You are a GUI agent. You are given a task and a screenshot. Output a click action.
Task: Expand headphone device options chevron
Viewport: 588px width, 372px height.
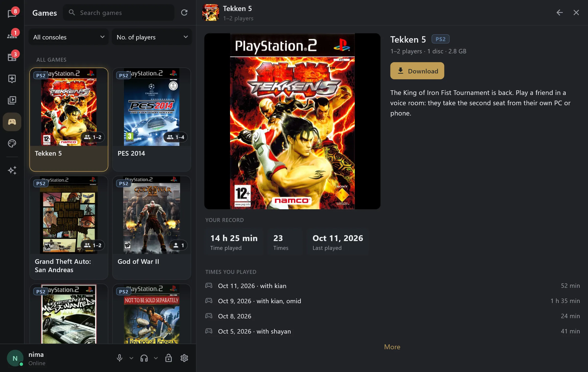pos(156,358)
